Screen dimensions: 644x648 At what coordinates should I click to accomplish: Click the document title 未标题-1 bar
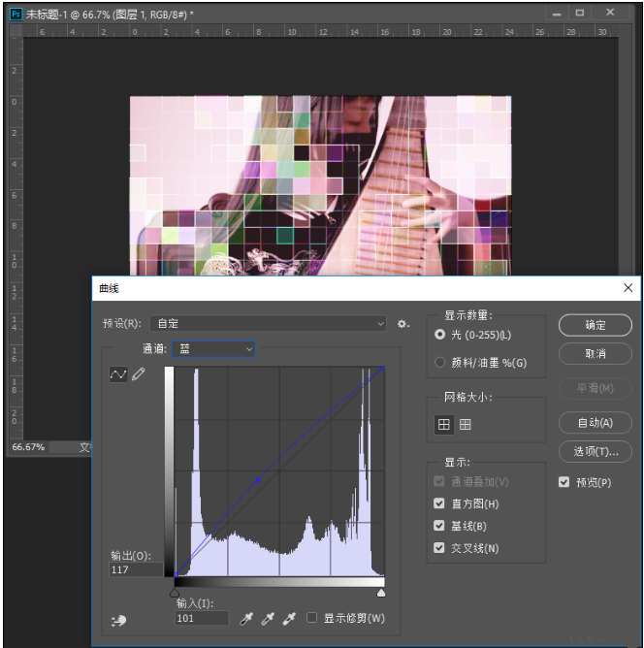[x=110, y=15]
